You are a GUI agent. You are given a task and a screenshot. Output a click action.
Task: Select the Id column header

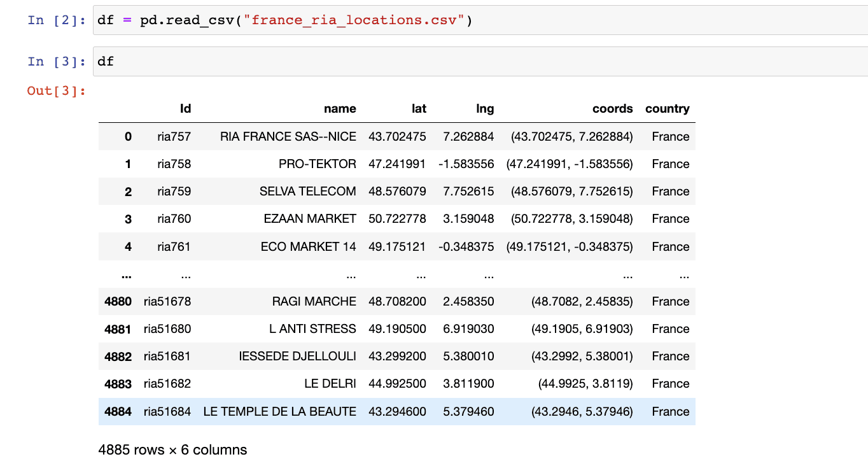click(185, 109)
